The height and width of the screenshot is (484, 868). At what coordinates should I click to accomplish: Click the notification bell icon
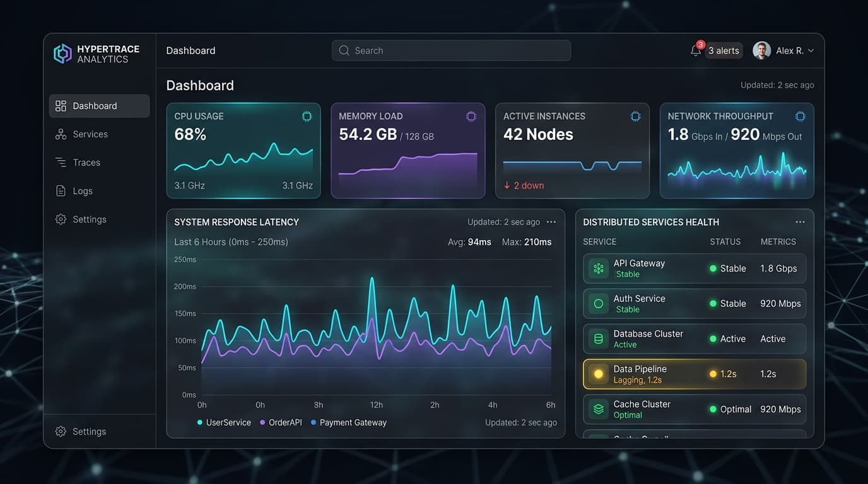click(x=696, y=50)
